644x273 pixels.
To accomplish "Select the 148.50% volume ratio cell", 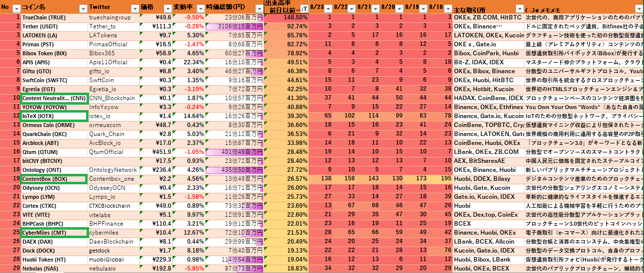I will pyautogui.click(x=286, y=17).
